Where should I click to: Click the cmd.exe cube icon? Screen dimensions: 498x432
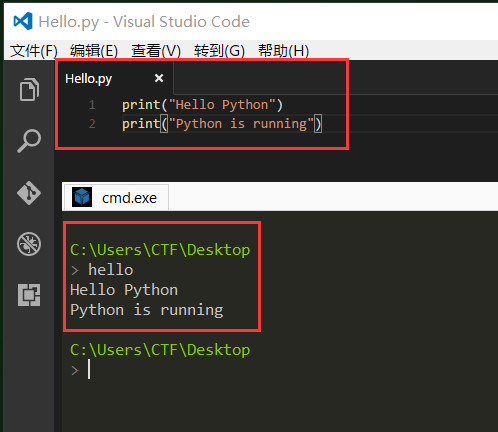pyautogui.click(x=82, y=197)
